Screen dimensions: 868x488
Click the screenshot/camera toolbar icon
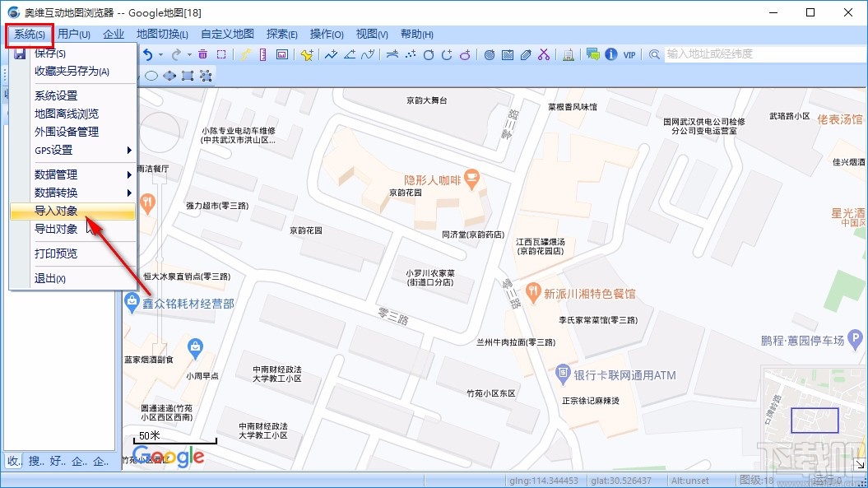283,54
